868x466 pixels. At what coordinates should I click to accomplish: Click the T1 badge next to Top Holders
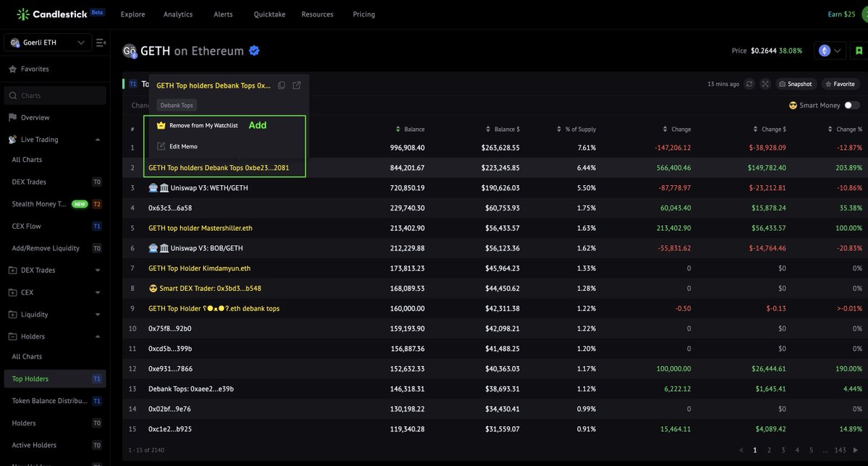coord(132,84)
